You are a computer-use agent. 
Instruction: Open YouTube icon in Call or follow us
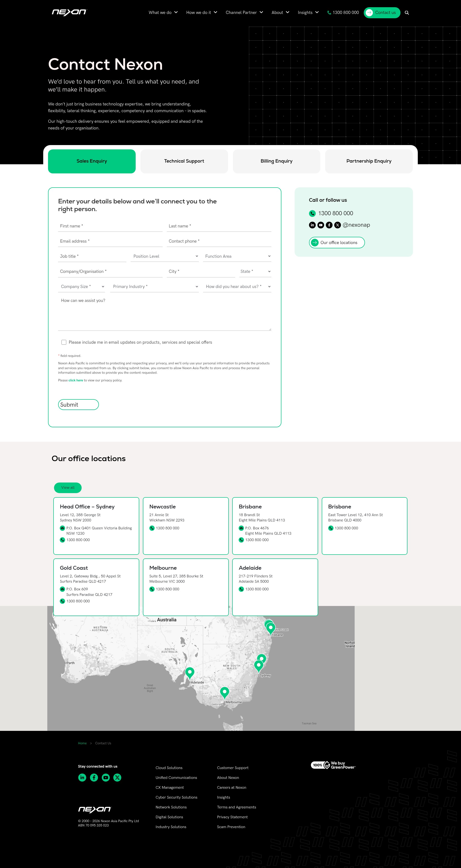321,225
